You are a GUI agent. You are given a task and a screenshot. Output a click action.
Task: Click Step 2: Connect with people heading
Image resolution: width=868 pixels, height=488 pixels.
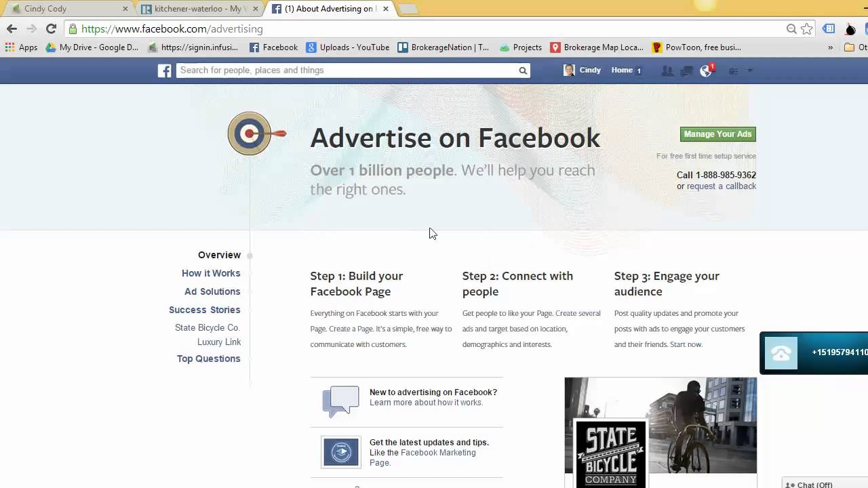[517, 283]
